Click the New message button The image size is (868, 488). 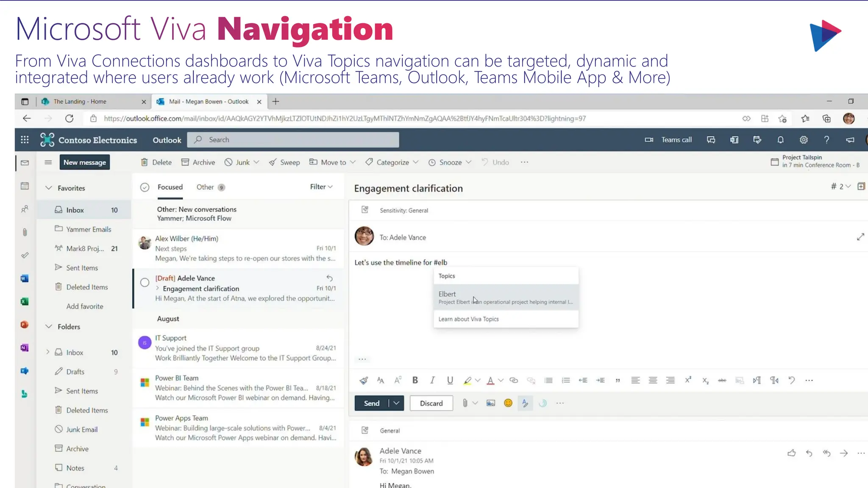click(x=85, y=162)
